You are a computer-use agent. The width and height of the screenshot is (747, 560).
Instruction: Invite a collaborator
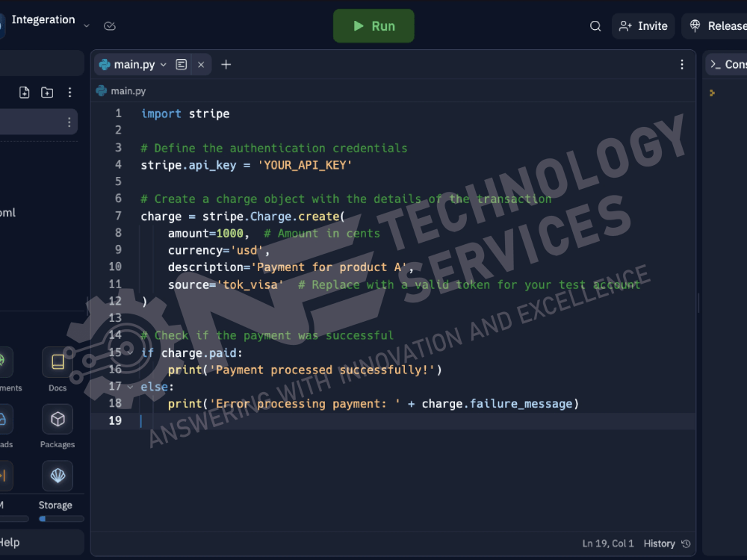[x=643, y=25]
